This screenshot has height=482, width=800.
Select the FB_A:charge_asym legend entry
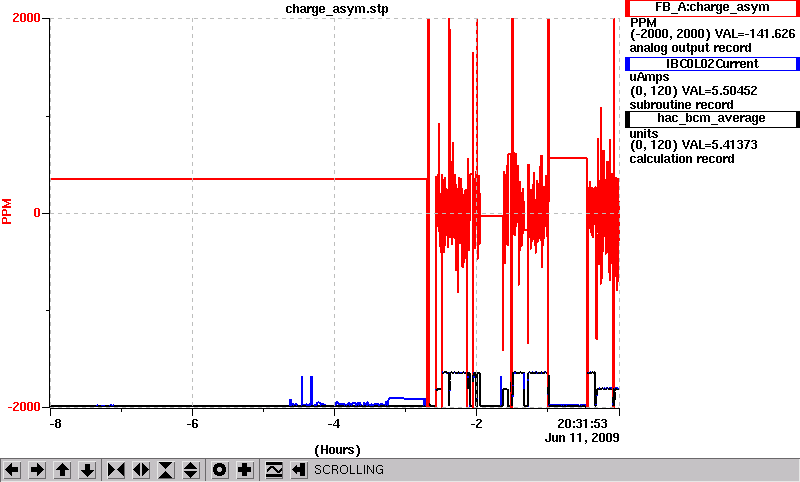[x=712, y=8]
